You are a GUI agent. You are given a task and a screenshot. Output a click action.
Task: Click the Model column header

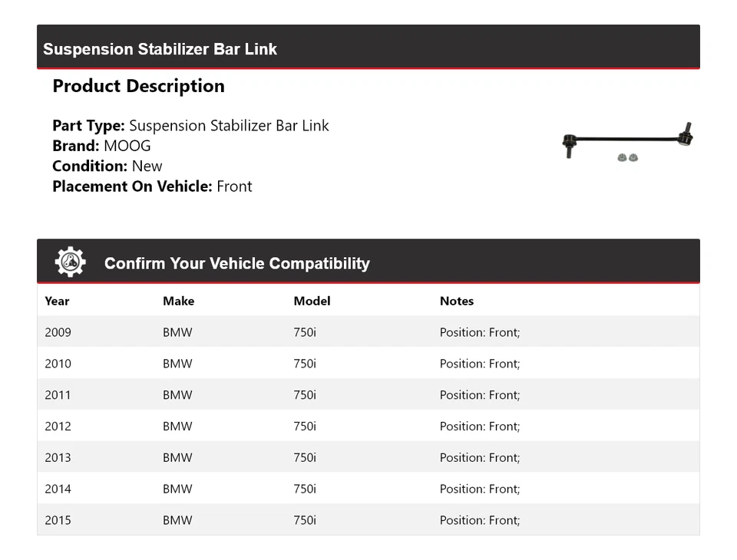(x=312, y=301)
